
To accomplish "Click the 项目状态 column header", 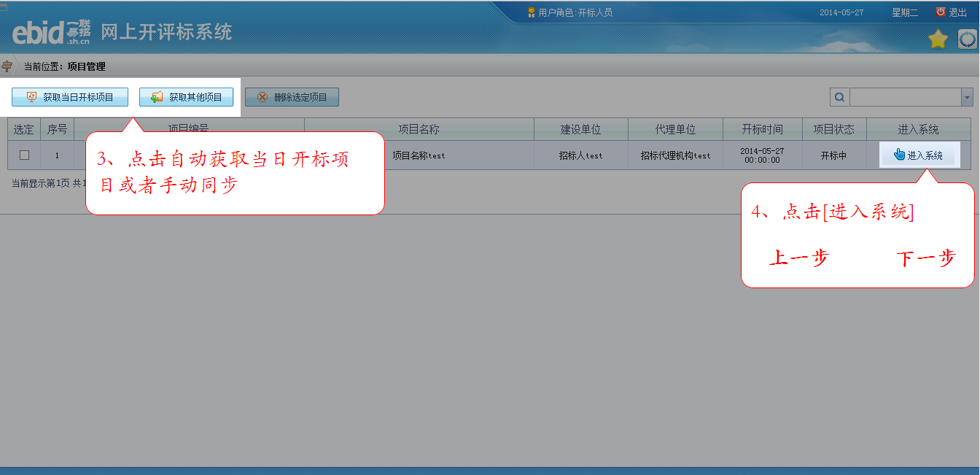I will tap(833, 129).
